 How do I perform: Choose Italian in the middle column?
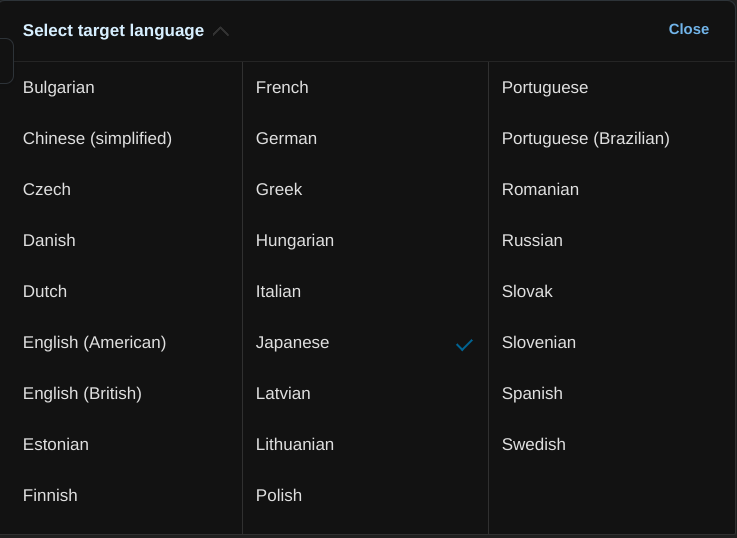coord(278,292)
